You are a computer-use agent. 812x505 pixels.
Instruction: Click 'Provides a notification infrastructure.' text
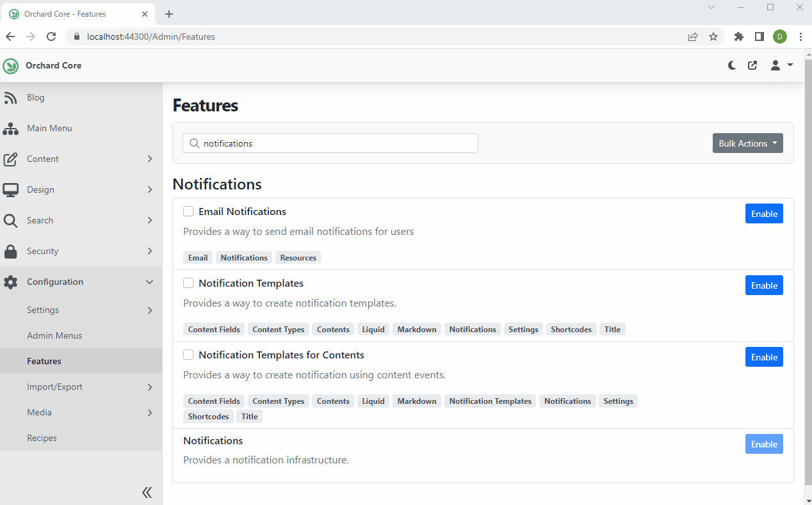[266, 460]
